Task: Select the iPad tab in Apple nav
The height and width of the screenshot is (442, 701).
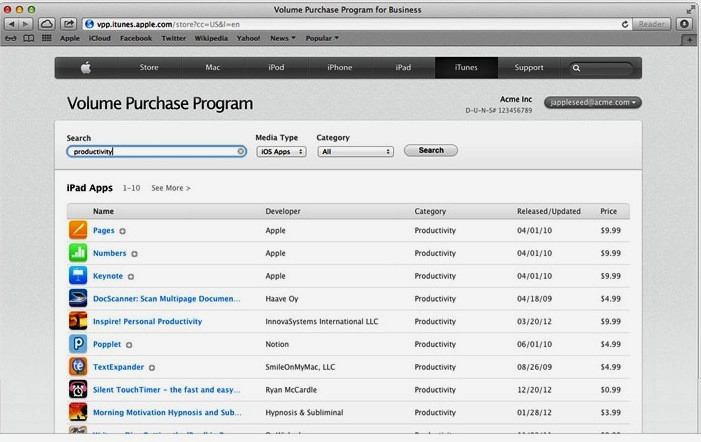Action: click(403, 67)
